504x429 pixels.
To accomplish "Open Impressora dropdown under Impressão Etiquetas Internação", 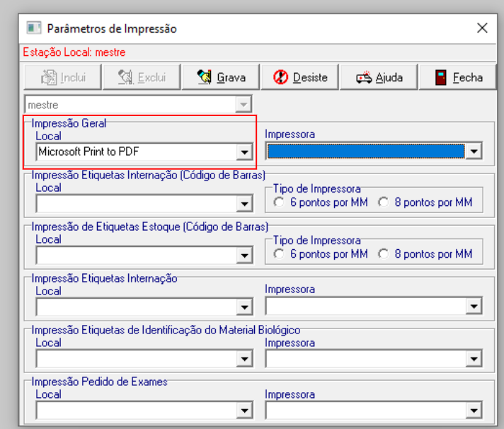I will pos(474,306).
